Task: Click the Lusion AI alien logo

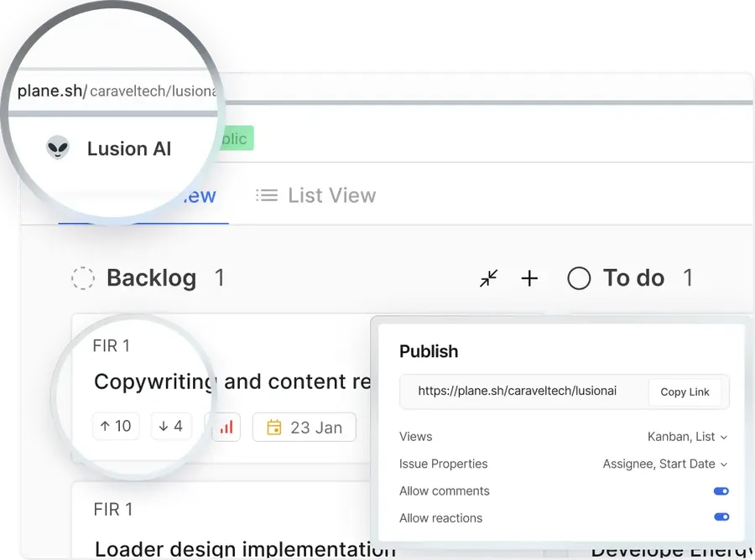Action: pyautogui.click(x=58, y=148)
